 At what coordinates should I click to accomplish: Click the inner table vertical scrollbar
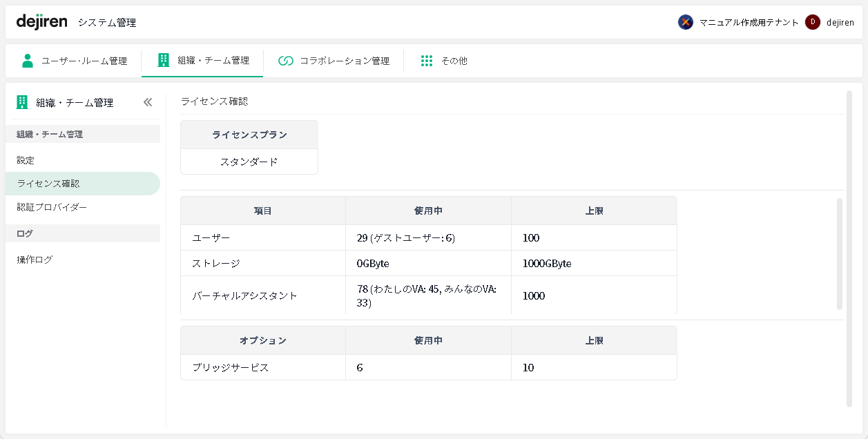click(x=840, y=254)
